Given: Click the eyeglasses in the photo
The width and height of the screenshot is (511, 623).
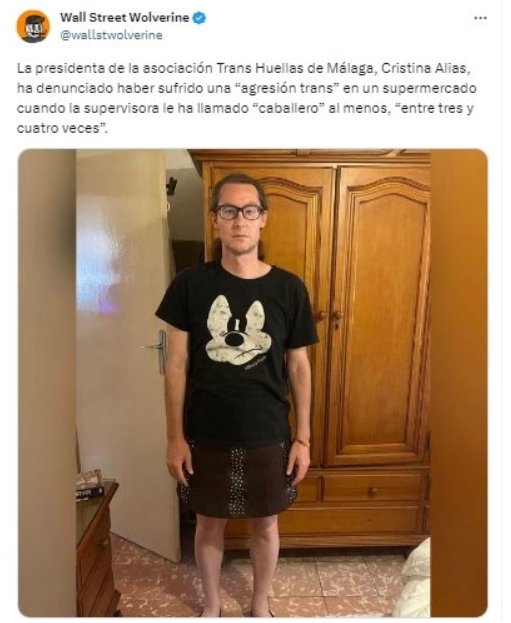Looking at the screenshot, I should (239, 212).
